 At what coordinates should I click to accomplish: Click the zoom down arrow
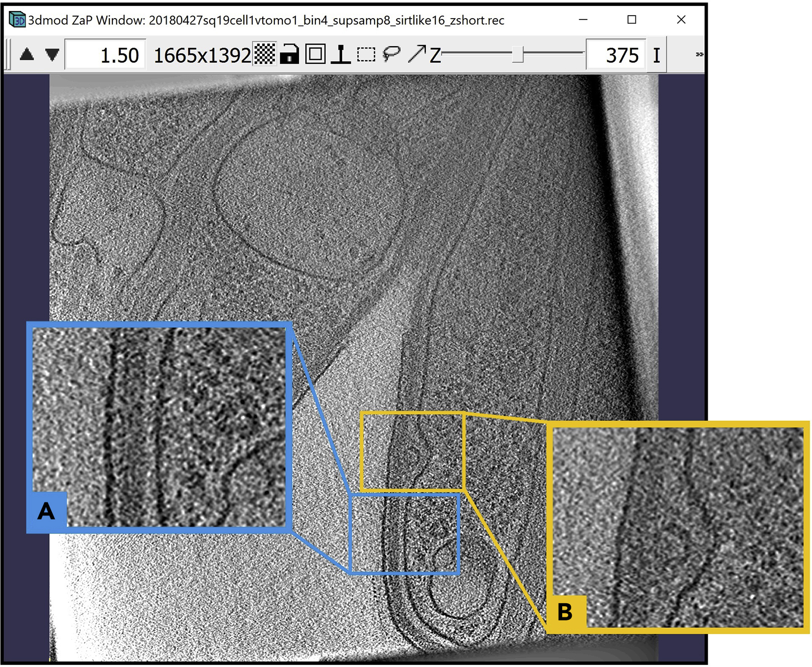coord(52,54)
